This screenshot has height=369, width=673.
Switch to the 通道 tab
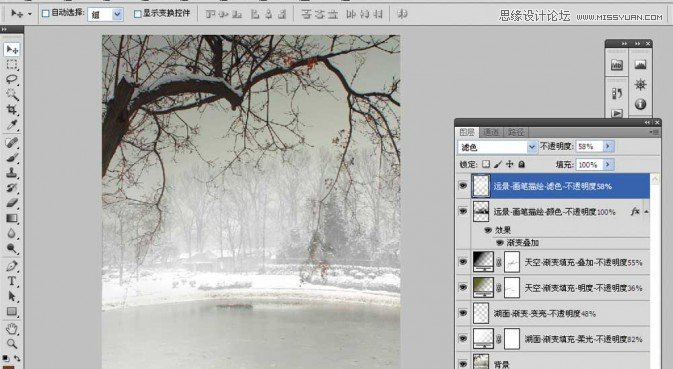[x=491, y=132]
